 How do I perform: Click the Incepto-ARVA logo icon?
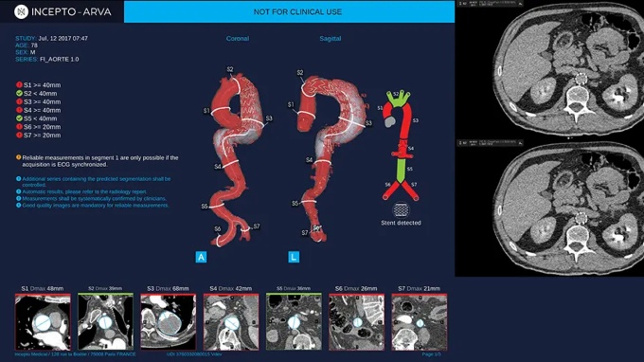[x=21, y=12]
